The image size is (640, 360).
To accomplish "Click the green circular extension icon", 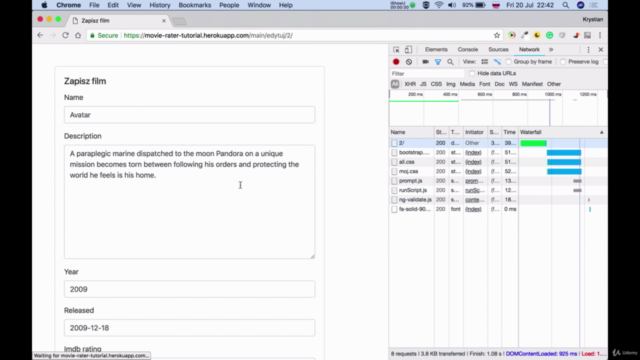I will tap(549, 36).
